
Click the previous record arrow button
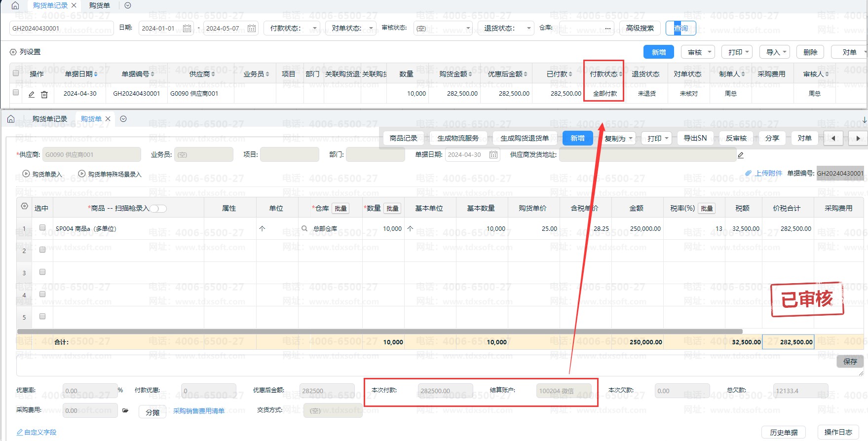pos(833,138)
